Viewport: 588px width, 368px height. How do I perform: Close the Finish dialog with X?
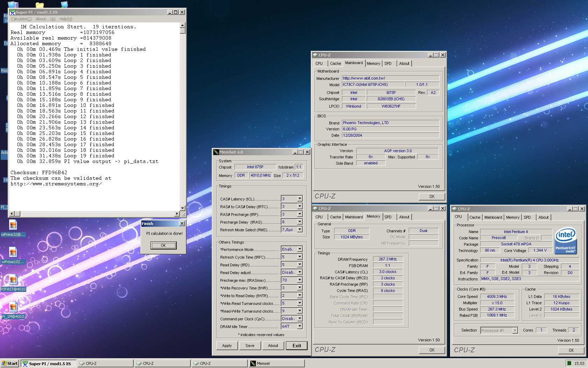tap(182, 224)
